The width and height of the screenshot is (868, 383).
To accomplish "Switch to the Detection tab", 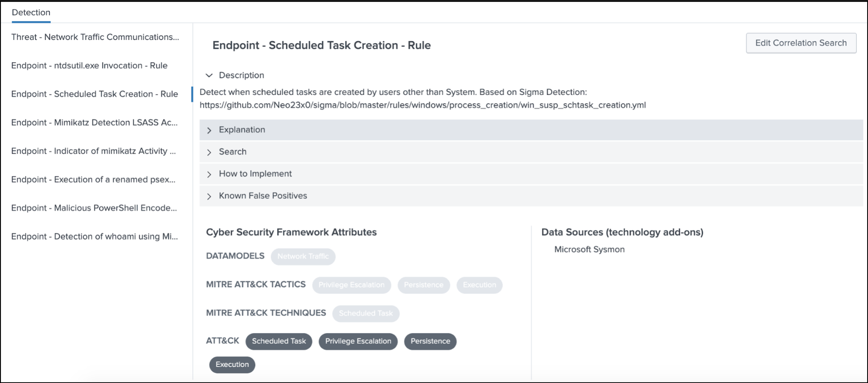I will (x=31, y=13).
